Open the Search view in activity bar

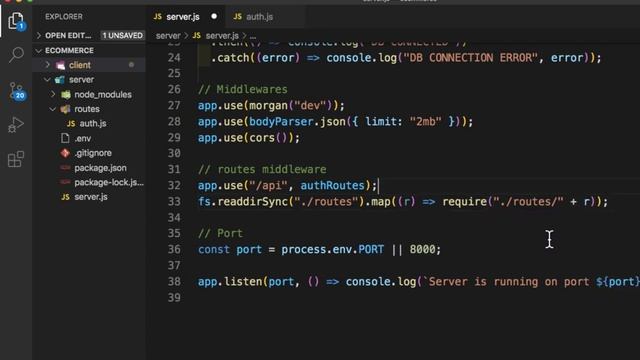pyautogui.click(x=16, y=54)
